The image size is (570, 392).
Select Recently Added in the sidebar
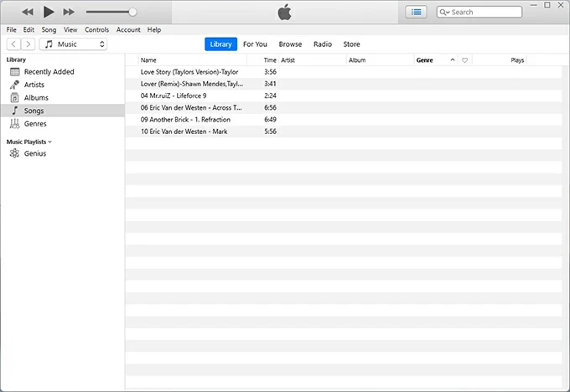click(x=63, y=72)
